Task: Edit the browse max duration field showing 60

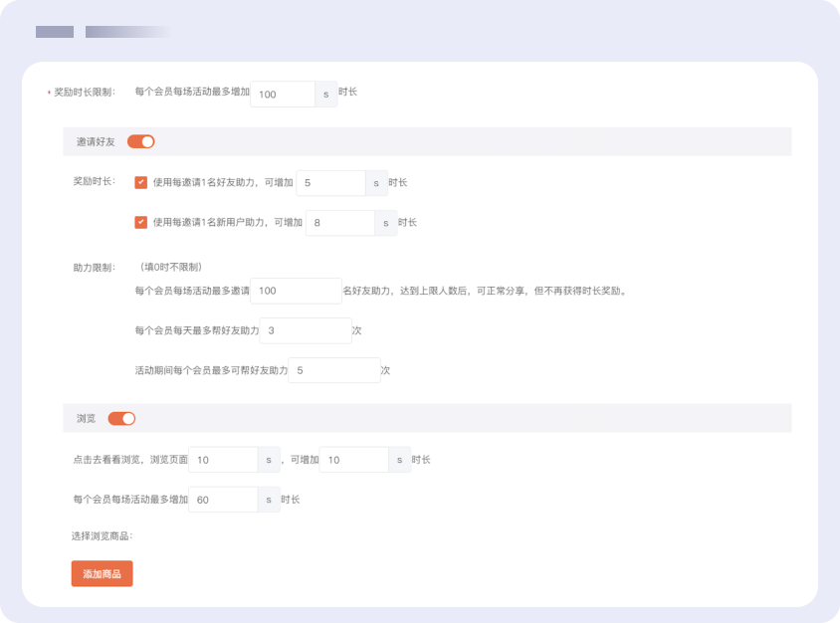Action: pyautogui.click(x=224, y=500)
